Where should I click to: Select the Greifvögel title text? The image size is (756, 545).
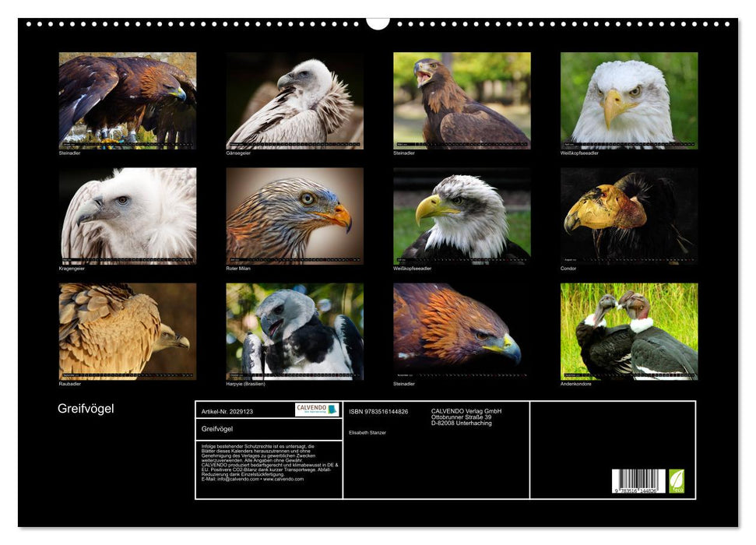[86, 406]
